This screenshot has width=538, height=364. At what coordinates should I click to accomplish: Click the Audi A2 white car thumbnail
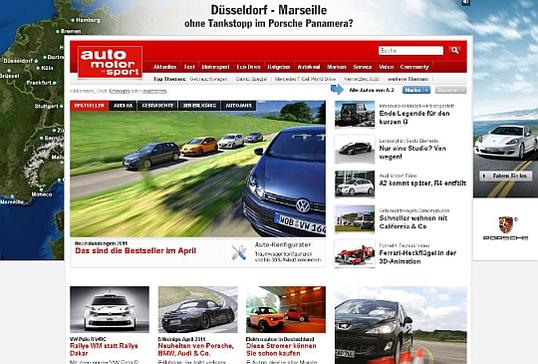(355, 184)
